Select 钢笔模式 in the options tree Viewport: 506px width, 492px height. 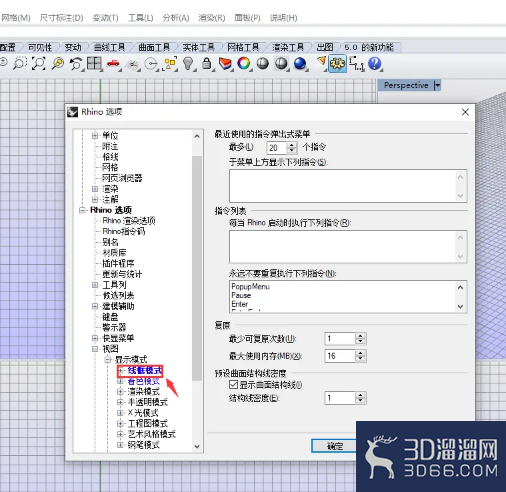(x=144, y=445)
